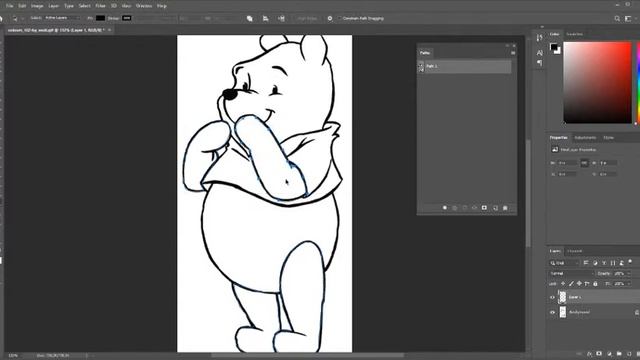The image size is (640, 360).
Task: Toggle Constrain Path Dragging checkbox
Action: click(340, 18)
